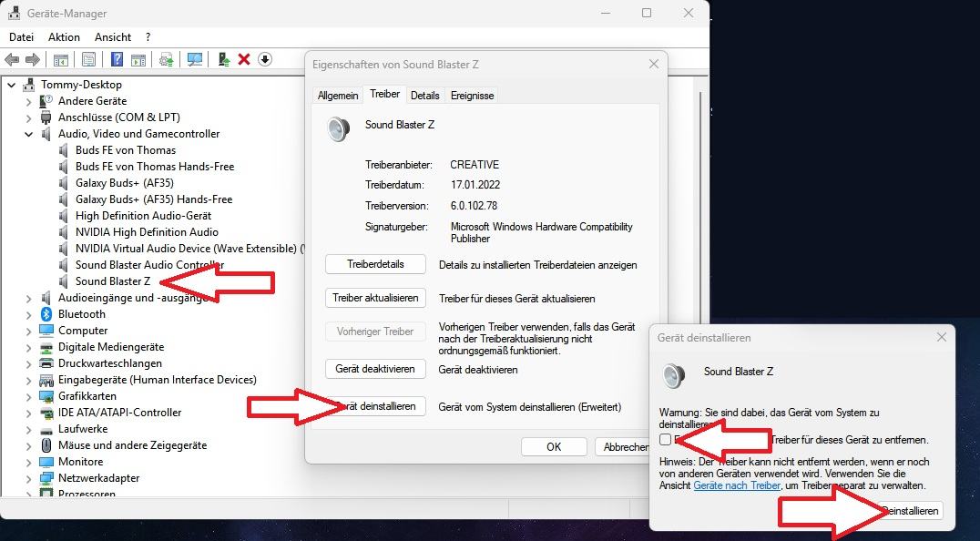Click the Bluetooth category icon in the tree
This screenshot has height=541, width=980.
tap(46, 314)
